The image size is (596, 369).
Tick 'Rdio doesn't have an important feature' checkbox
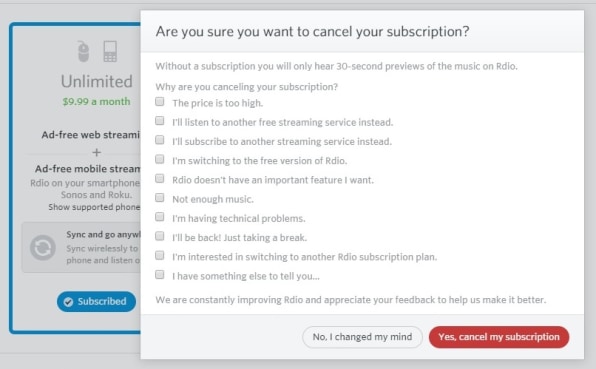[160, 178]
